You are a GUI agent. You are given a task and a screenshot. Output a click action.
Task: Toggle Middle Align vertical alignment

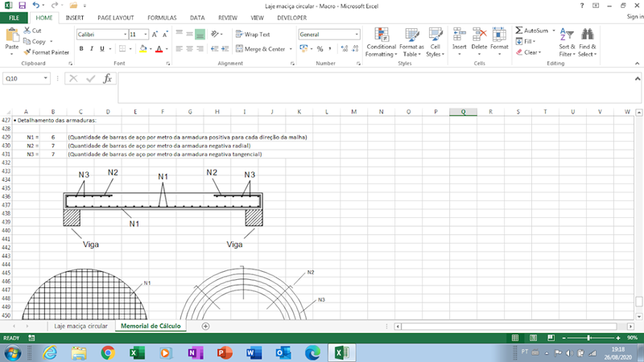click(x=189, y=34)
